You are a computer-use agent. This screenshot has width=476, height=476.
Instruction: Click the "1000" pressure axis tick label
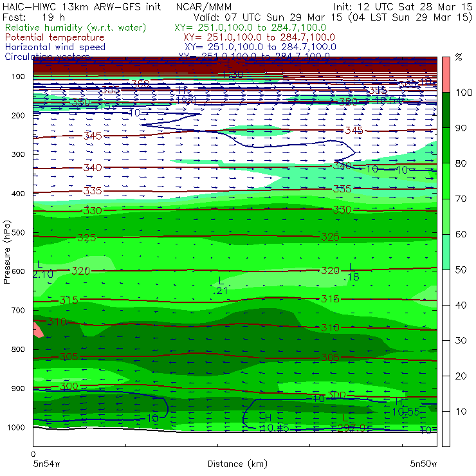[16, 427]
